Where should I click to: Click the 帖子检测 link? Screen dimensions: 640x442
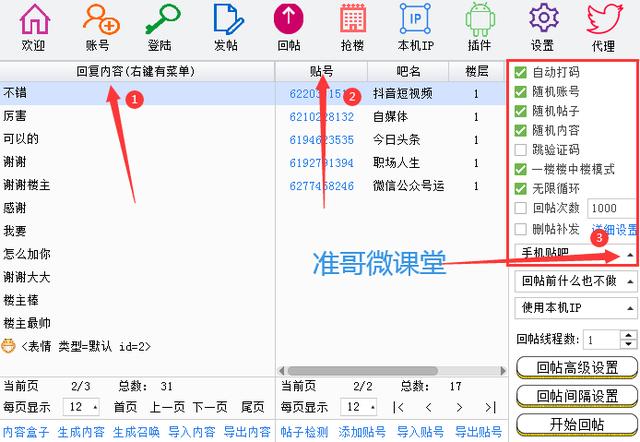(x=304, y=432)
